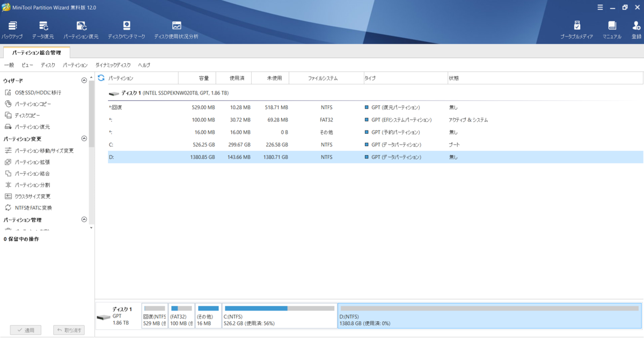Click the (その他) 16 MB block in disk map

tap(208, 316)
